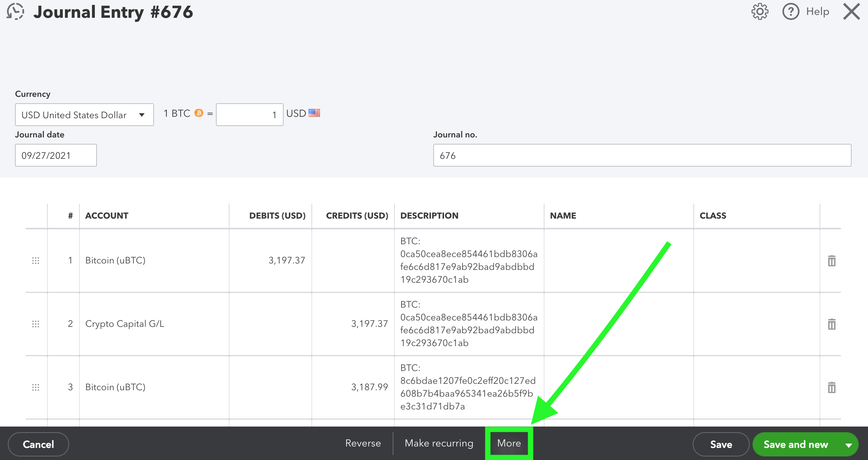
Task: Click the US flag icon
Action: pos(314,113)
